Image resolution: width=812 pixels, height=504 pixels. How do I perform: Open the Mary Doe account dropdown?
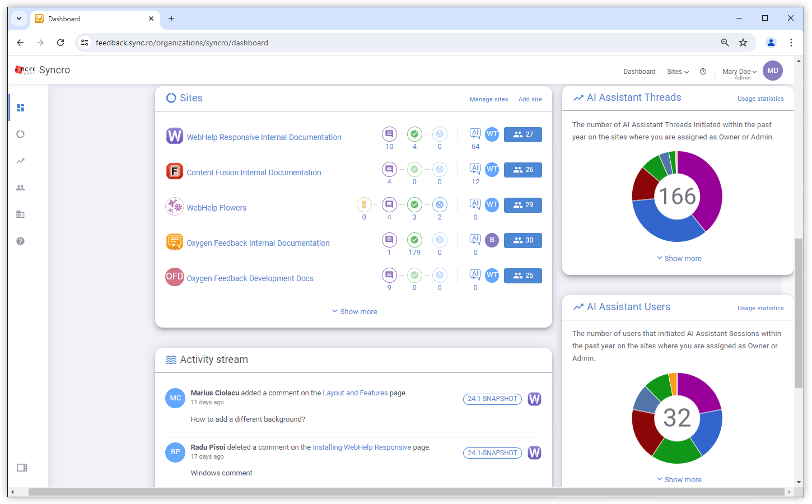pos(739,73)
